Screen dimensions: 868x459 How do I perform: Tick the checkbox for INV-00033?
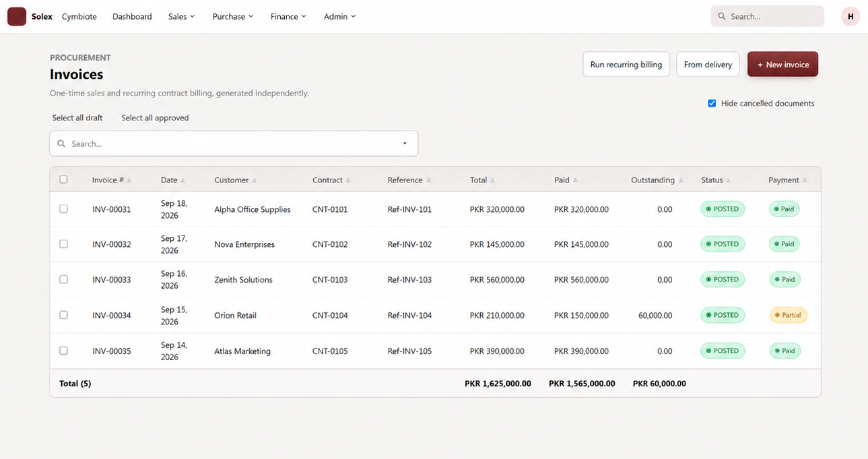[x=63, y=279]
